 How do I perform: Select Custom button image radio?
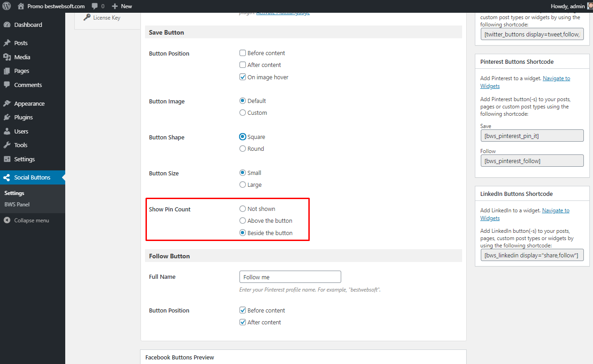[243, 113]
